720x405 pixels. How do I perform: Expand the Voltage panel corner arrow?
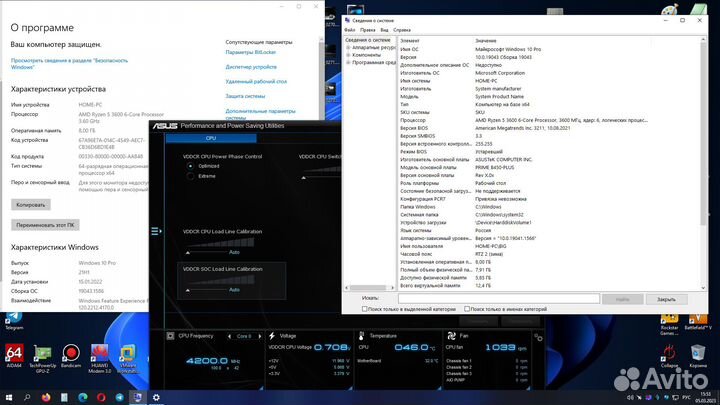click(x=350, y=388)
